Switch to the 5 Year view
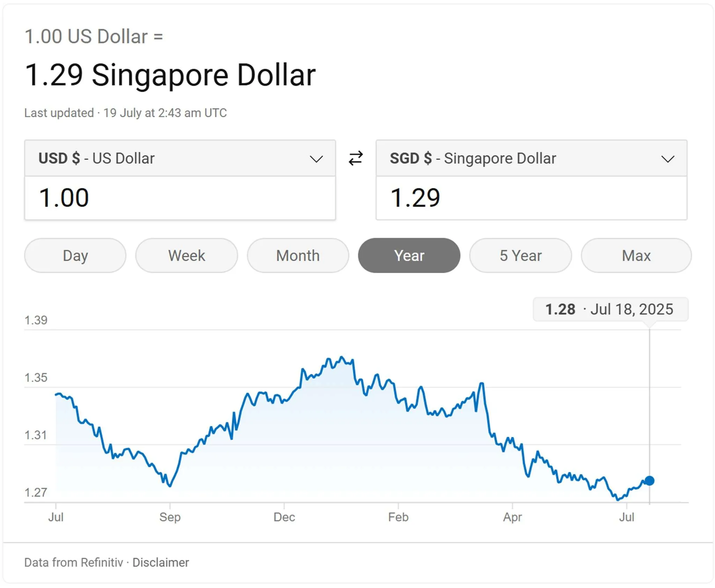This screenshot has width=715, height=588. coord(520,255)
